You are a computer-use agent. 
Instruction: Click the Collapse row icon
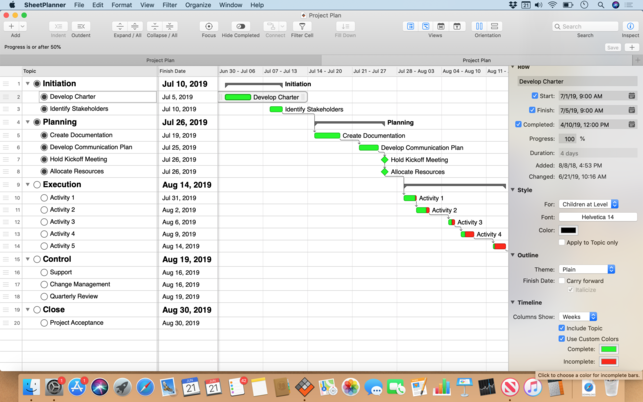click(155, 26)
